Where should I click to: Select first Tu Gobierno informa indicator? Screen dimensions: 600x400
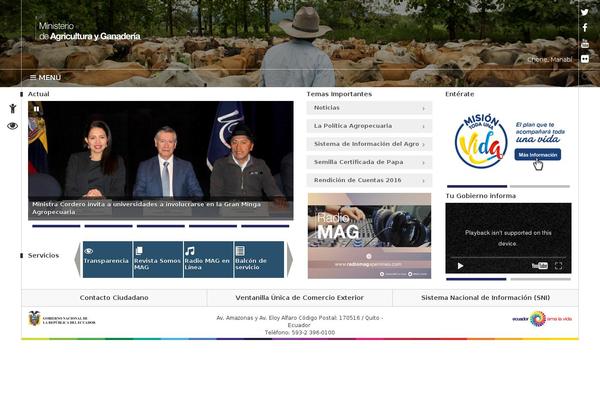[x=476, y=279]
